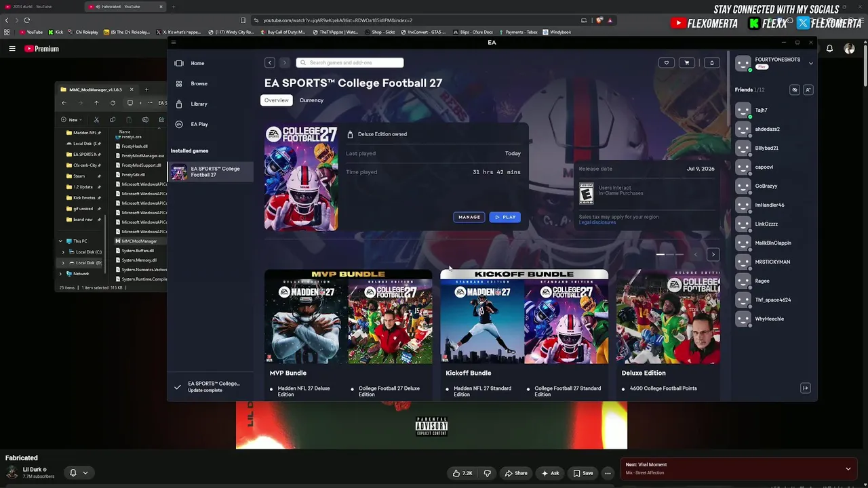Screen dimensions: 868x488
Task: Click the PLAY button for College Football 27
Action: click(x=505, y=217)
